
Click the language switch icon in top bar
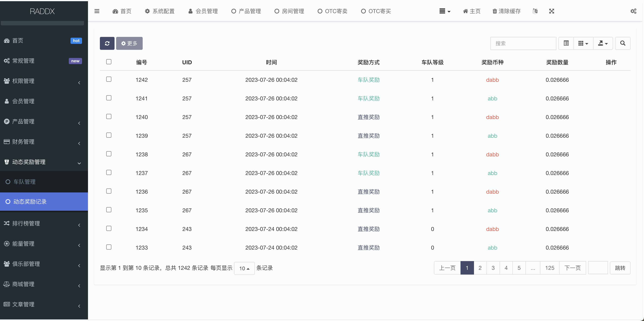coord(535,11)
